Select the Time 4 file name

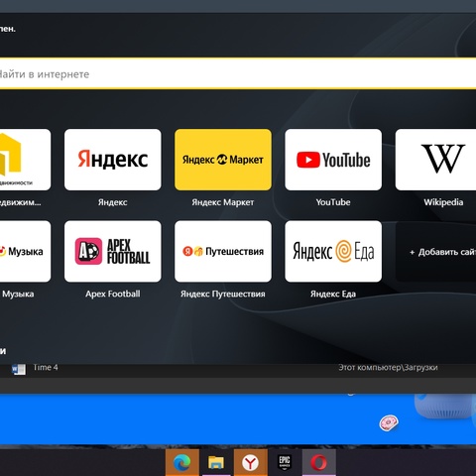(46, 367)
